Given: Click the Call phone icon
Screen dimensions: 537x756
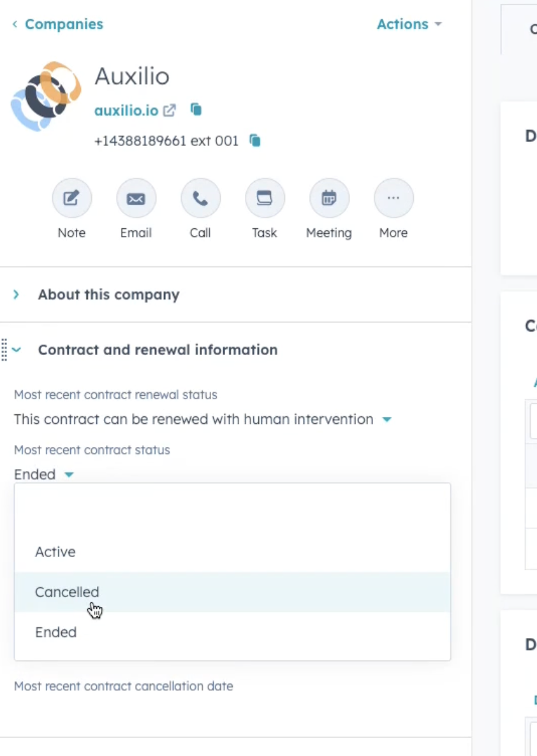Looking at the screenshot, I should 200,198.
